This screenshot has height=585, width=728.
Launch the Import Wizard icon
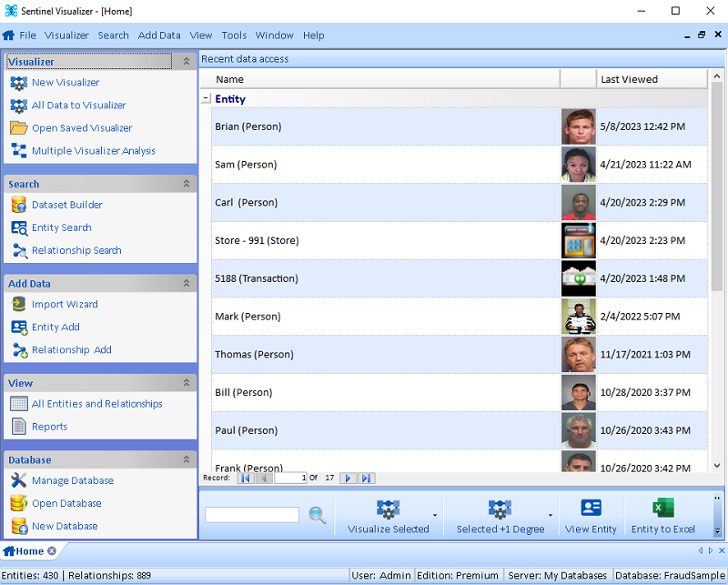pos(21,304)
